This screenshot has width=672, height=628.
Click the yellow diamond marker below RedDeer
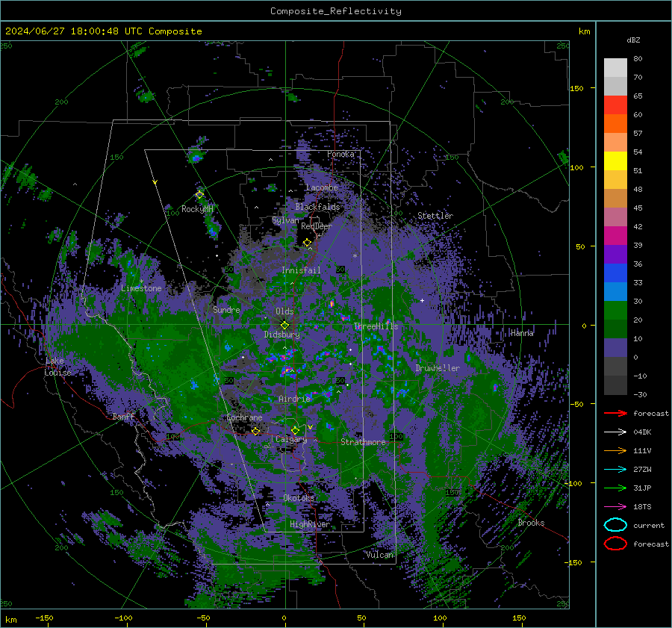click(307, 243)
